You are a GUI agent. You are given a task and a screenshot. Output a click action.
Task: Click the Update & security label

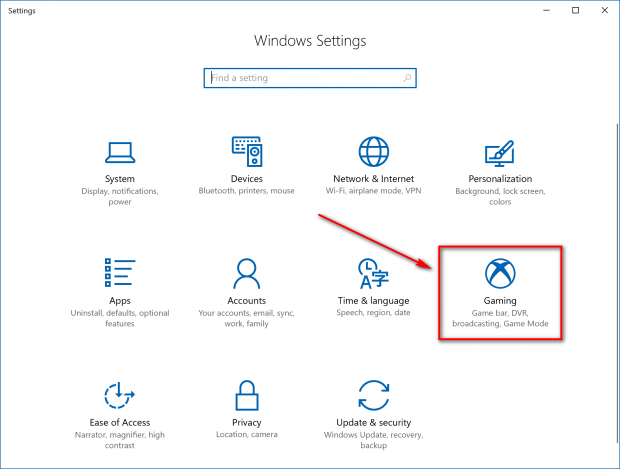coord(374,423)
